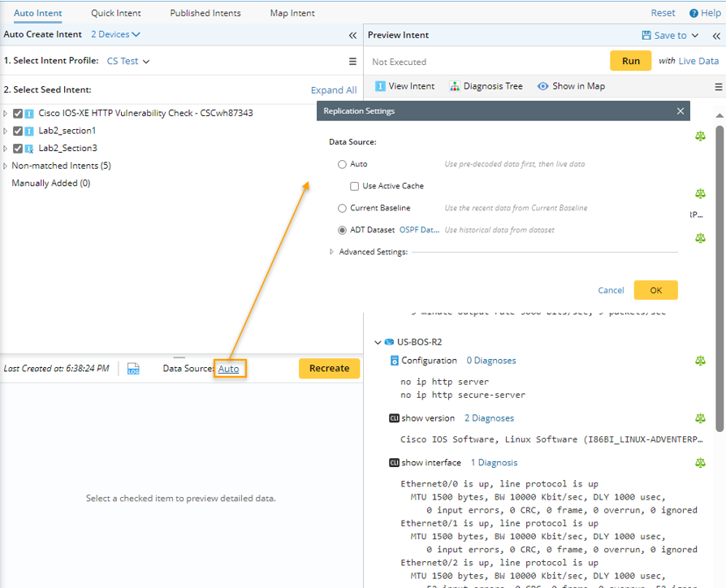
Task: Click Show in Map icon
Action: pyautogui.click(x=542, y=86)
